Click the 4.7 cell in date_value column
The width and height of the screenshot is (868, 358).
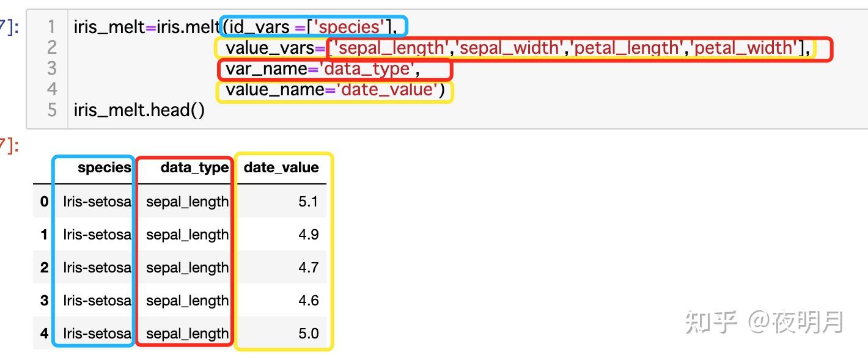tap(308, 268)
